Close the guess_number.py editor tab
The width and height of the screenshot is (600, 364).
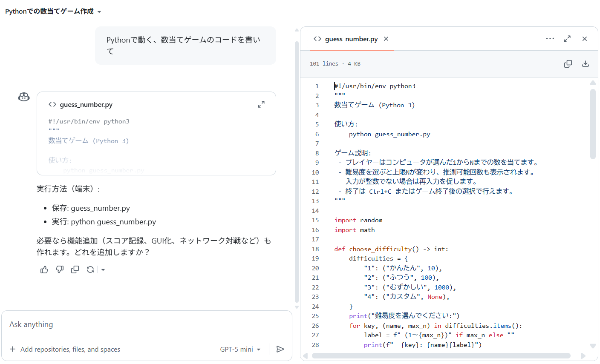(x=386, y=39)
